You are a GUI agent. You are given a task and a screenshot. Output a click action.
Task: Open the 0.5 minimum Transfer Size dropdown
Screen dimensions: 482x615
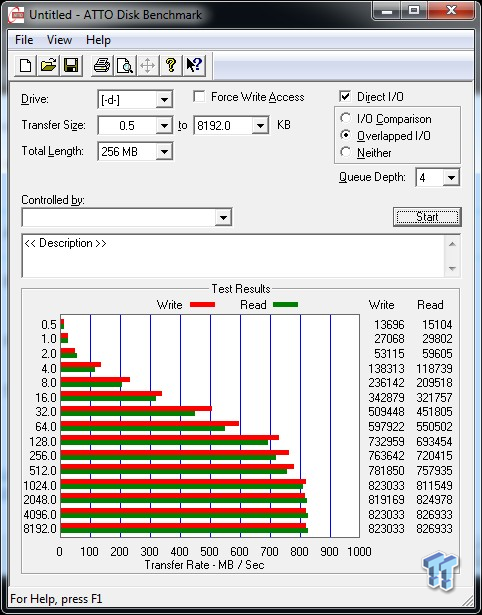[164, 126]
